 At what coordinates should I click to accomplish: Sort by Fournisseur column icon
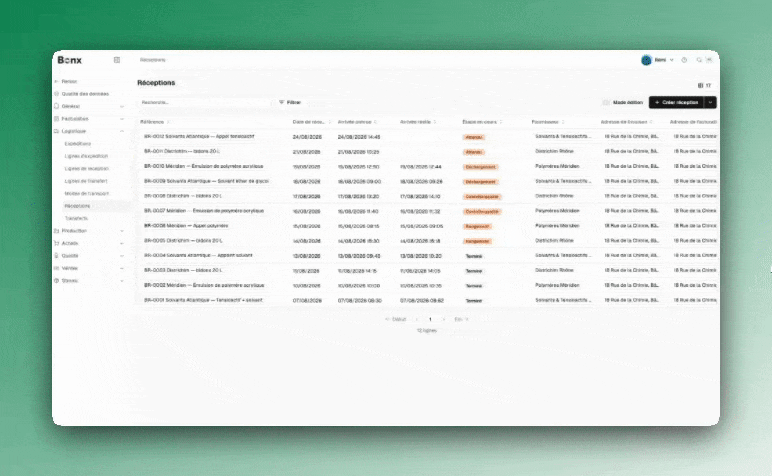tap(563, 122)
